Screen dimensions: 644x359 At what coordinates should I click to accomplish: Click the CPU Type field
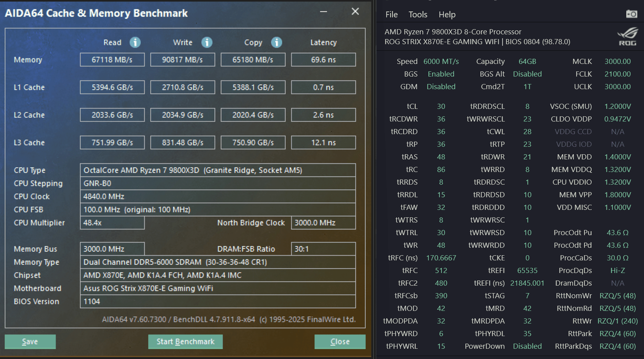click(x=218, y=170)
